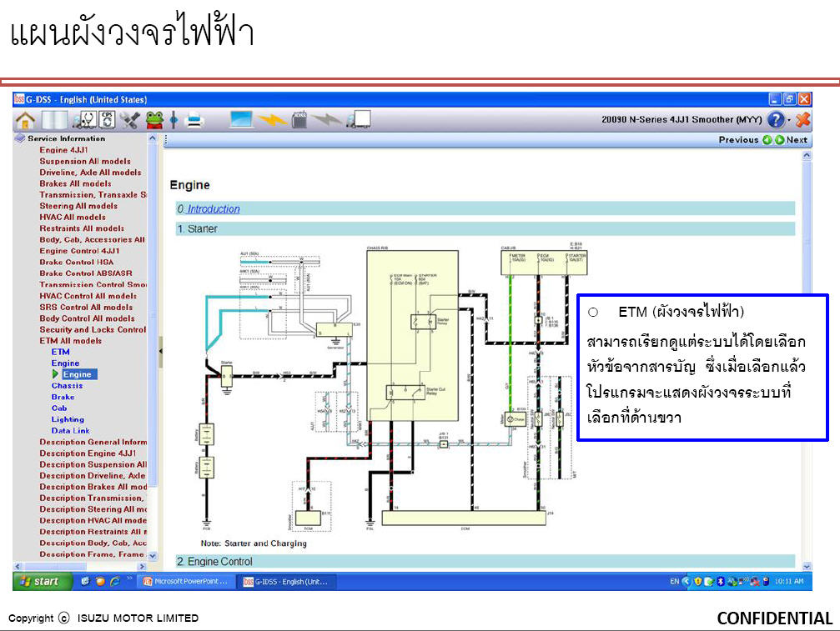Click content pane scrollbar down arrow

[x=807, y=566]
